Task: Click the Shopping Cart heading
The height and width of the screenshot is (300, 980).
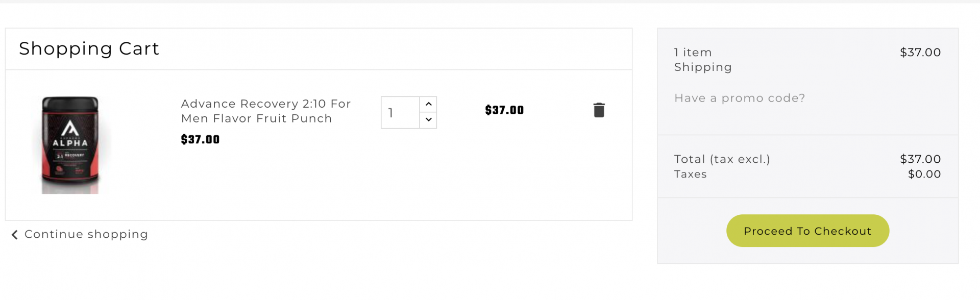Action: [x=89, y=49]
